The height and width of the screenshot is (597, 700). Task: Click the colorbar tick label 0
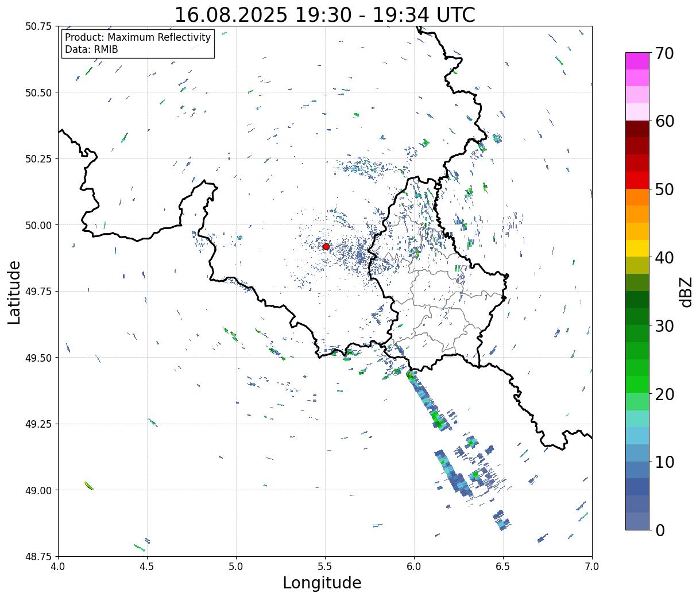click(659, 530)
